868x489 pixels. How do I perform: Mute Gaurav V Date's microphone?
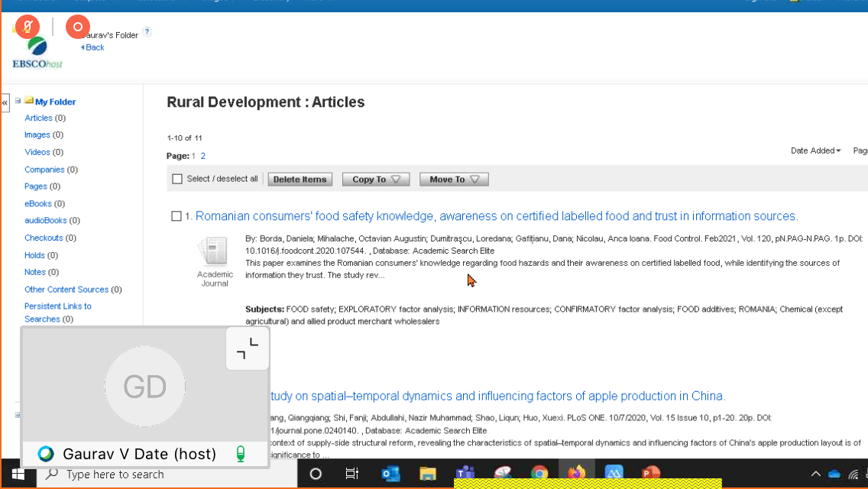[x=242, y=453]
